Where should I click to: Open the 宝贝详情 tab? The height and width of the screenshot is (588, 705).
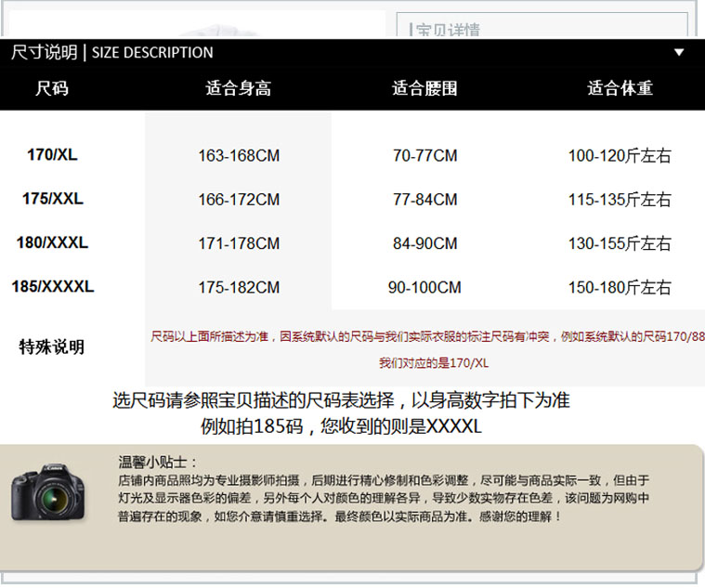pyautogui.click(x=448, y=30)
